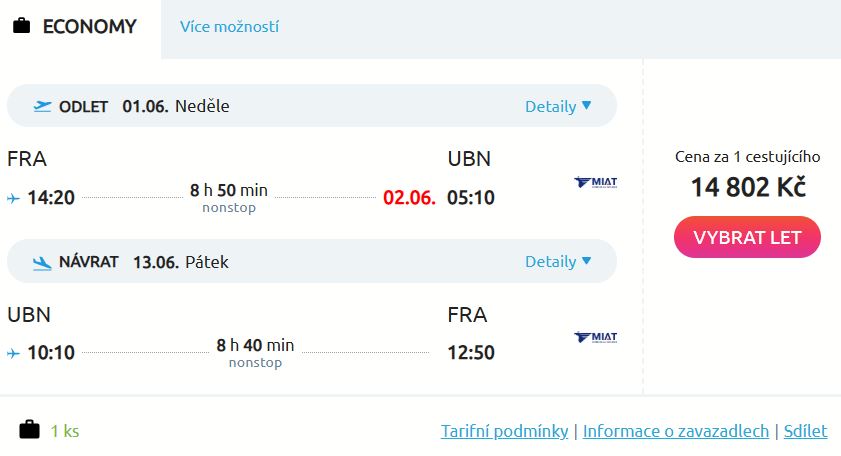The image size is (841, 456).
Task: Click the MIAT airline logo on the return flight
Action: [596, 338]
